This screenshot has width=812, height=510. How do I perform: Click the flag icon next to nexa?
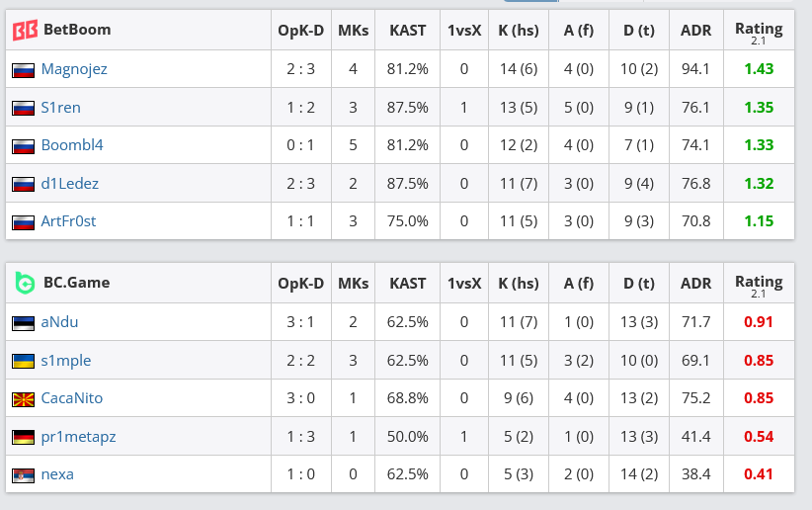[x=23, y=475]
